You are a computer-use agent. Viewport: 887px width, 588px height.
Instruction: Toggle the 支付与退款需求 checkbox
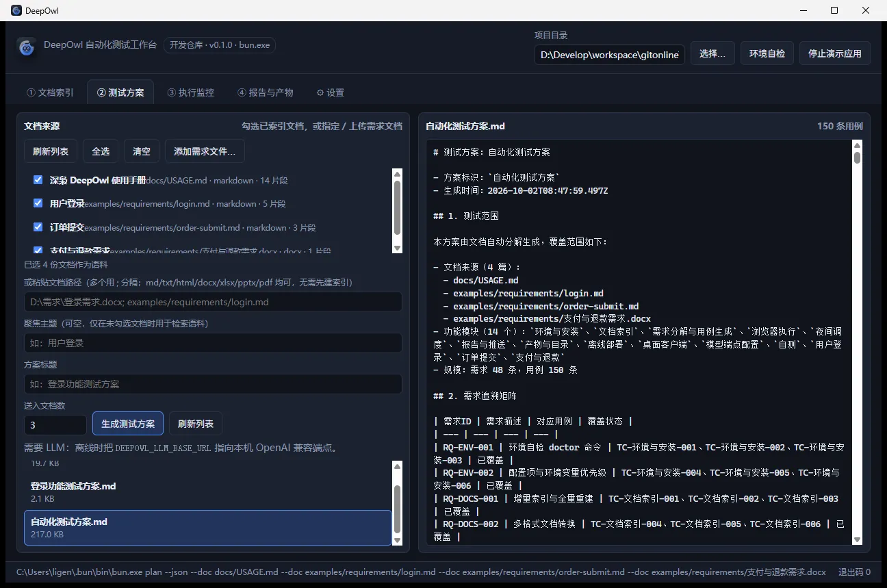38,251
